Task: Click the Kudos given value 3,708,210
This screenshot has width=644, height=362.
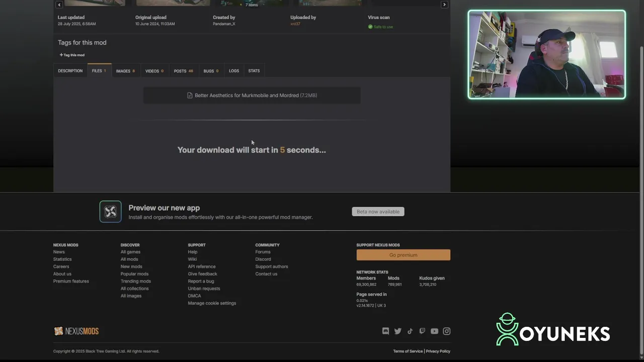Action: (428, 285)
